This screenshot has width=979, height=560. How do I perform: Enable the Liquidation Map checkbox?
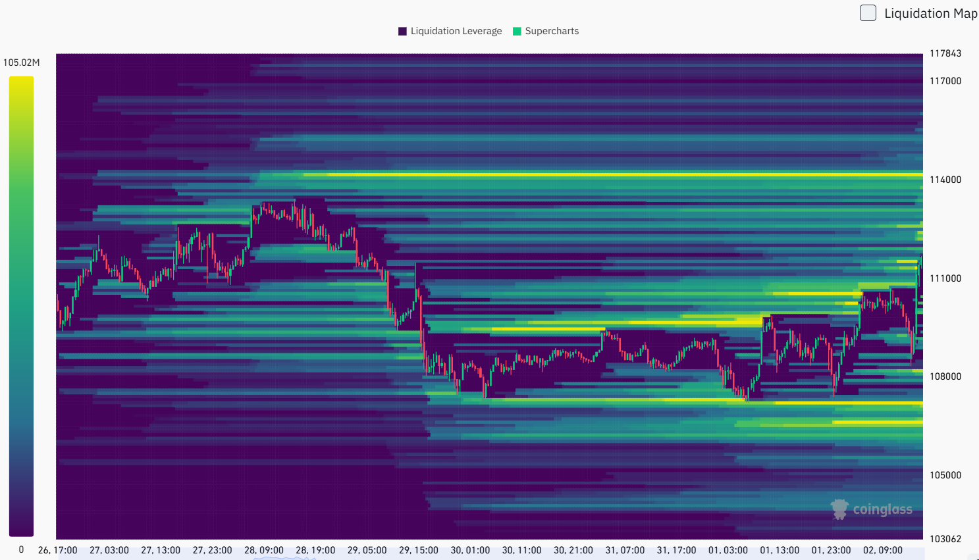[868, 13]
